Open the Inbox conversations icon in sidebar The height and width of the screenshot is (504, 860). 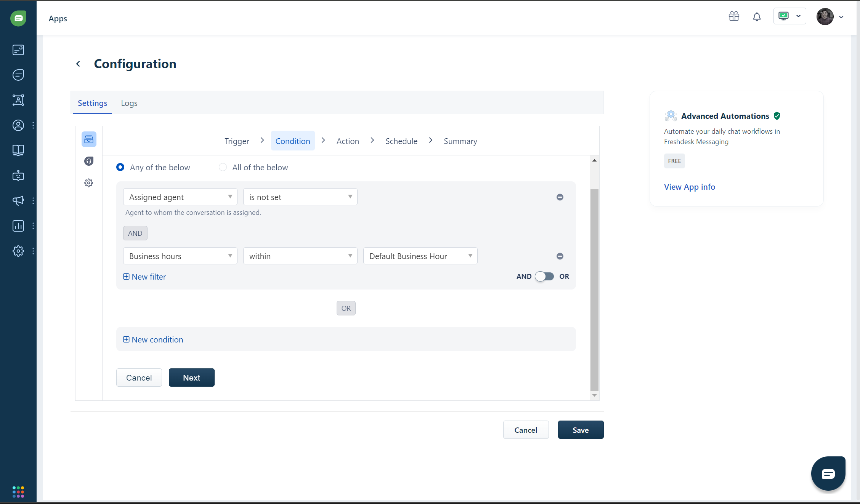[x=18, y=75]
